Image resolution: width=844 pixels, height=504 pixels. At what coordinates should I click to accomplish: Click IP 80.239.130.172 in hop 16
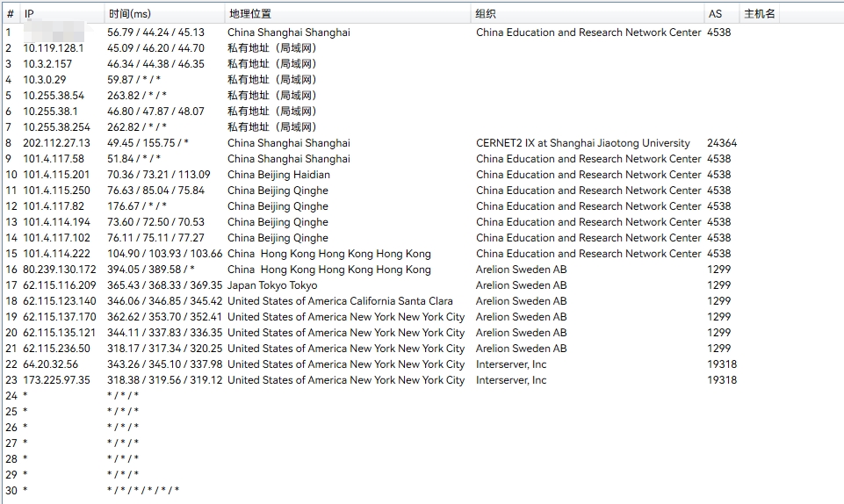59,270
